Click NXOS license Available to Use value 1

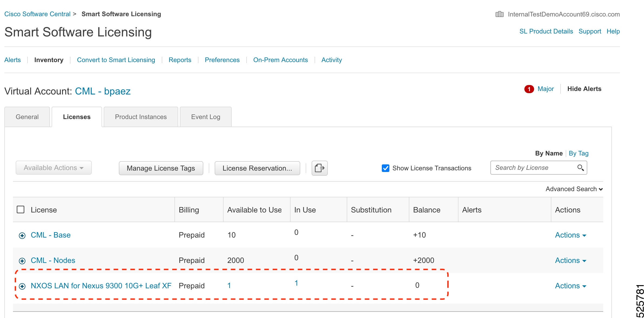tap(229, 286)
